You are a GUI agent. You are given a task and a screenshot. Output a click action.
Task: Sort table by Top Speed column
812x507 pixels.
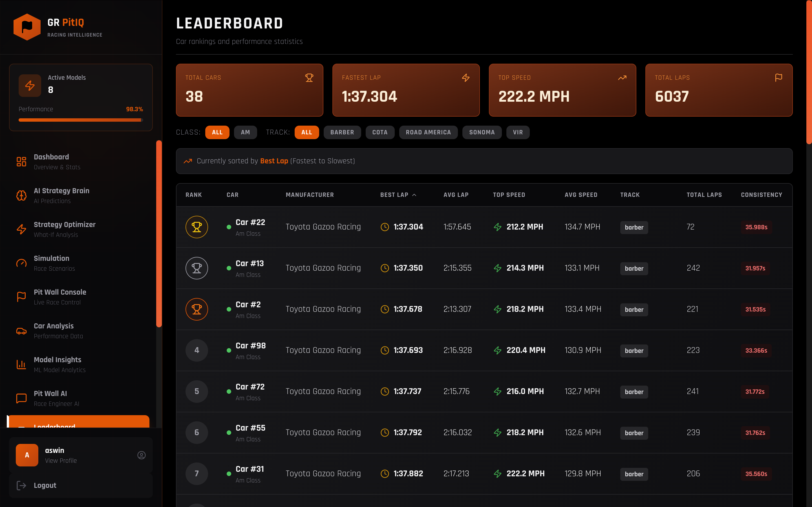point(509,195)
